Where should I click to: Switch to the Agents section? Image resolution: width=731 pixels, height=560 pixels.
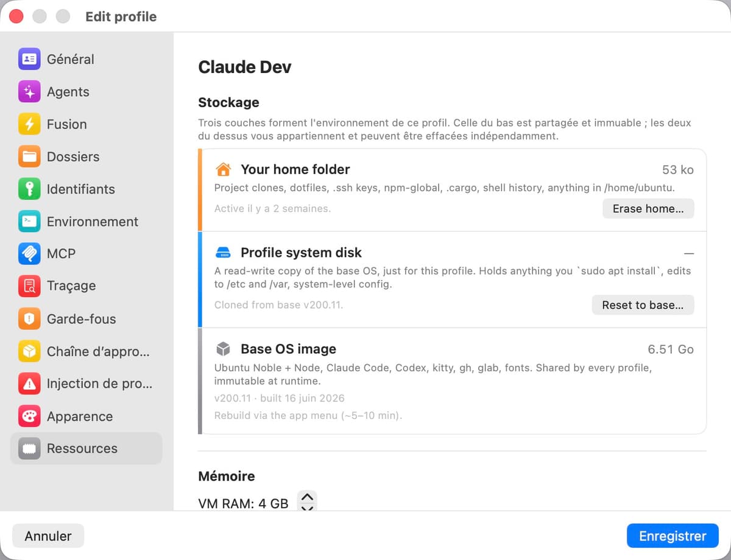[86, 92]
